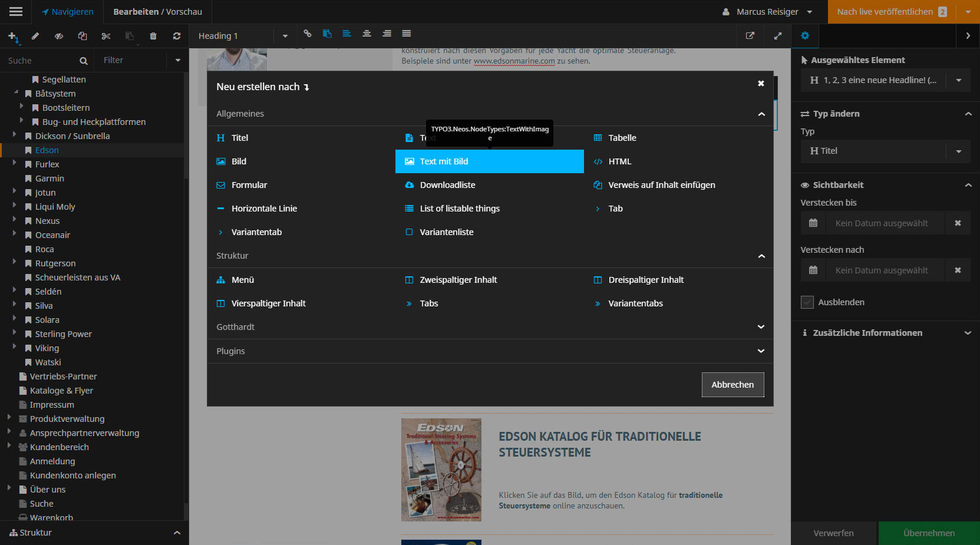Click the fullscreen expand arrows icon
This screenshot has height=545, width=980.
pos(778,36)
